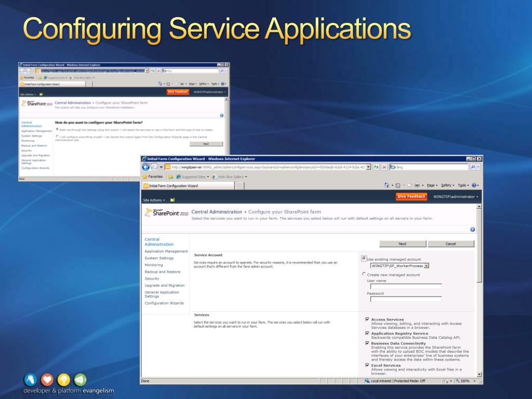Image resolution: width=532 pixels, height=399 pixels.
Task: Open recent pages dropdown arrow in front window
Action: [161, 167]
